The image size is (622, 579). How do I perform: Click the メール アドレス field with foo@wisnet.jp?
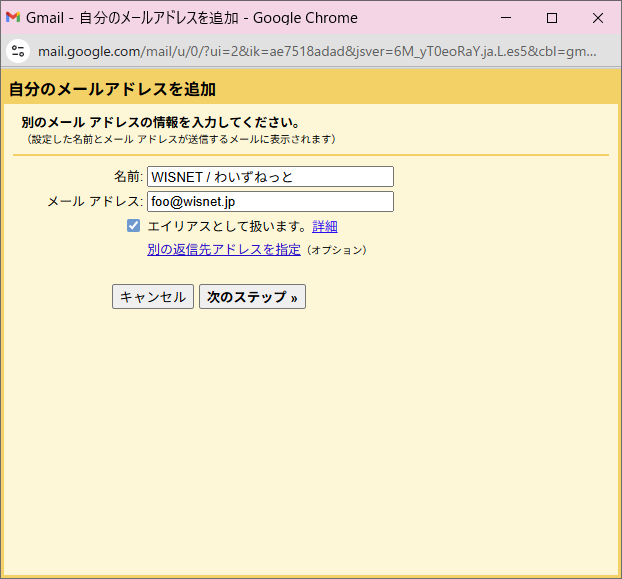click(x=270, y=202)
